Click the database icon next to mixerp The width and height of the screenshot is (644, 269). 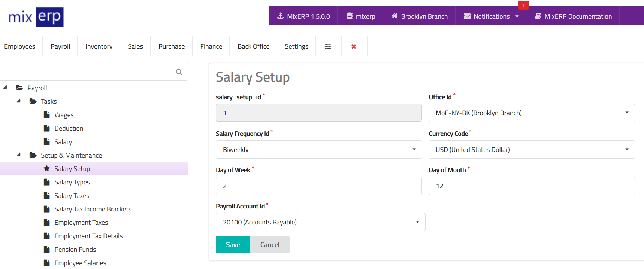pos(349,16)
